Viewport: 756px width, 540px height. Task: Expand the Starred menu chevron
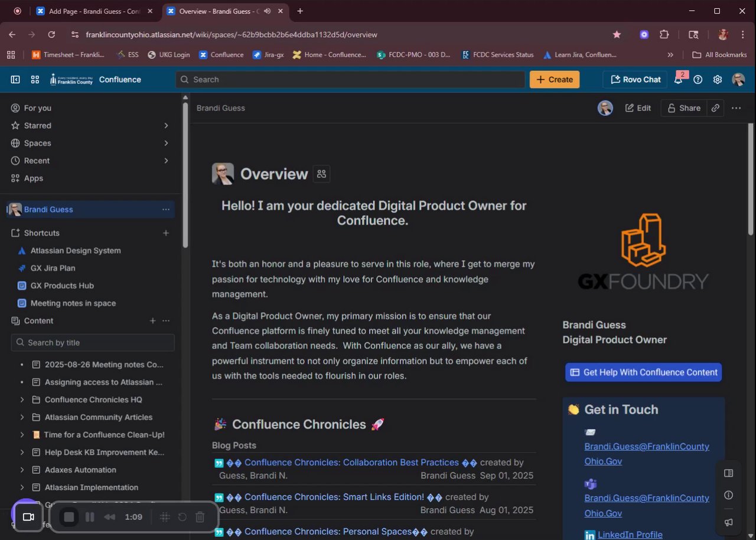click(166, 125)
